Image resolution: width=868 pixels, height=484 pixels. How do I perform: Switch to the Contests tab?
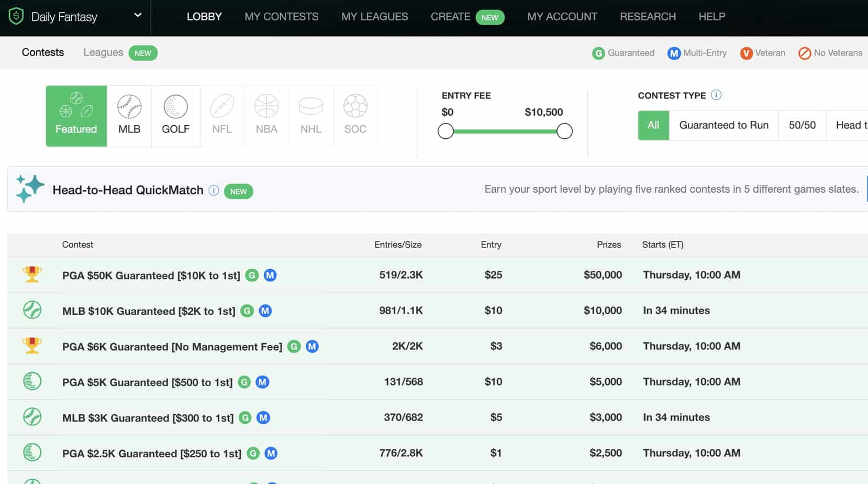[x=43, y=52]
